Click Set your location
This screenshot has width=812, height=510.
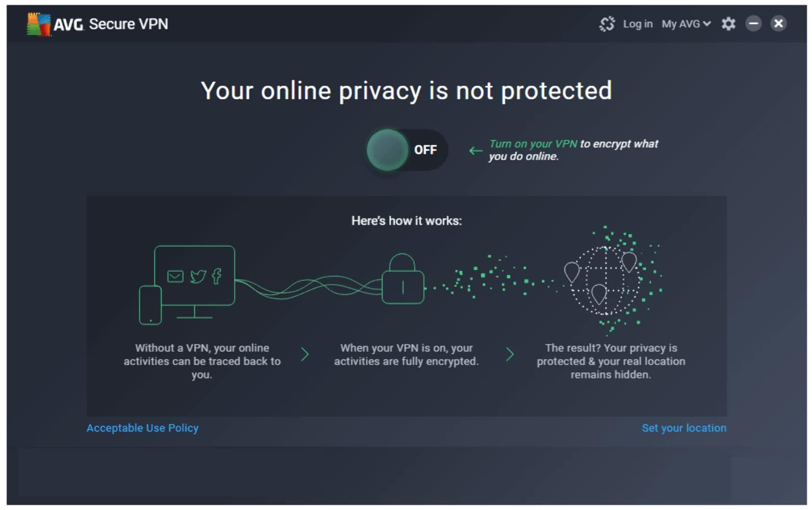click(x=684, y=428)
